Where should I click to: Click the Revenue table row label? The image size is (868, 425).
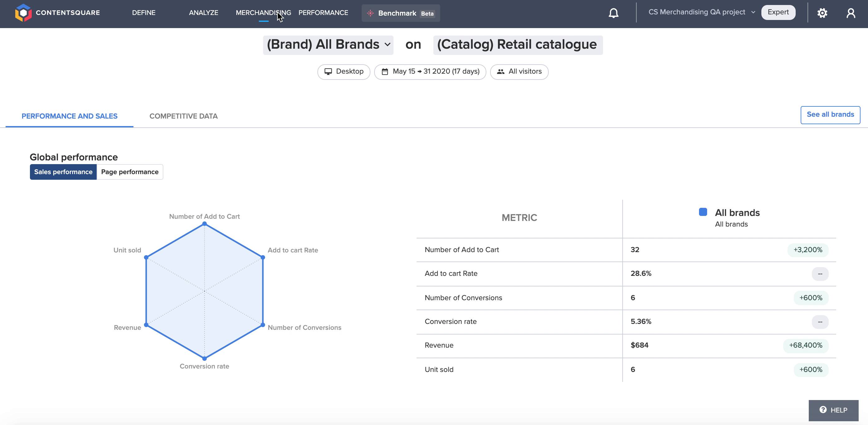439,345
